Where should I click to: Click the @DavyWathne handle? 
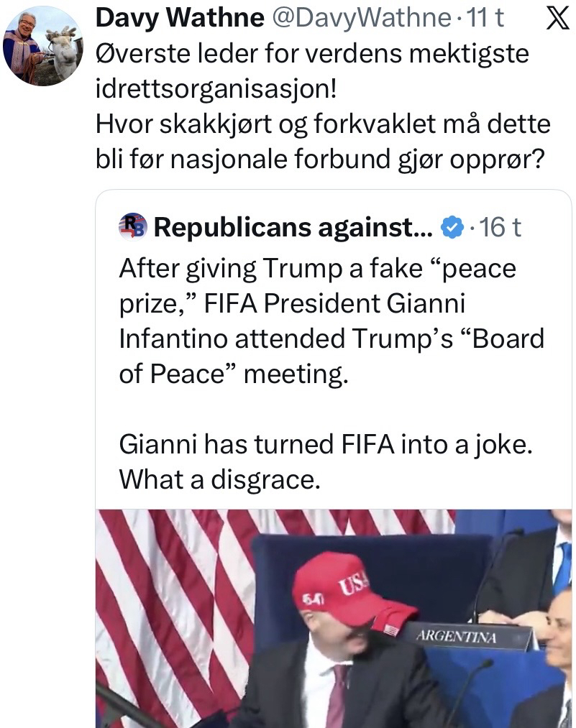(361, 19)
